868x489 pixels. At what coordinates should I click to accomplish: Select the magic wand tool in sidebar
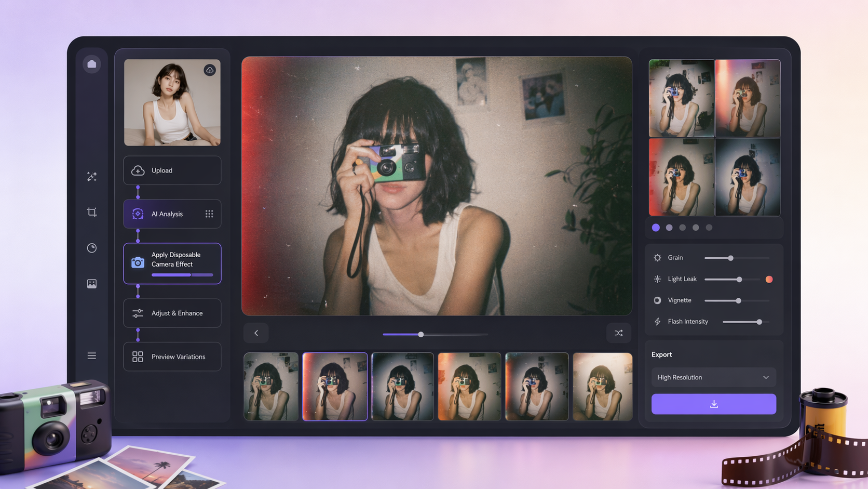pos(92,177)
